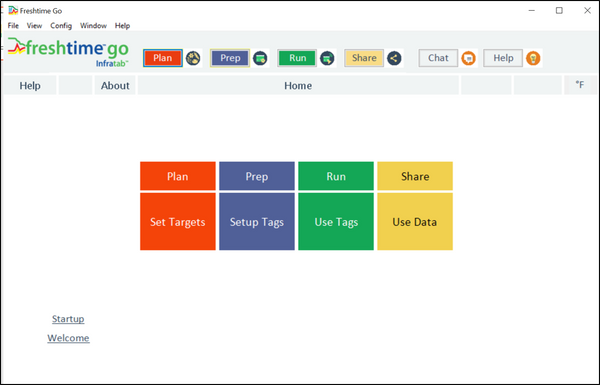Screen dimensions: 600x385
Task: Open the Set Targets tile
Action: (178, 222)
